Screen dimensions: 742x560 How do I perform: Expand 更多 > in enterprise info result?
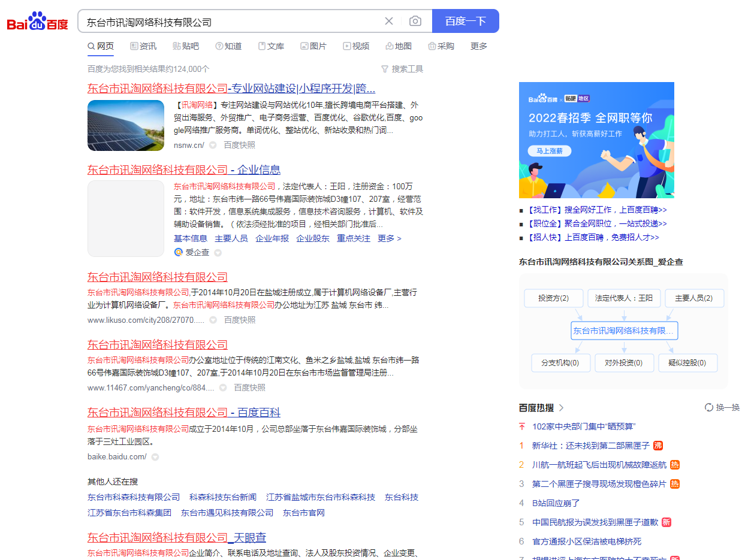pyautogui.click(x=390, y=238)
